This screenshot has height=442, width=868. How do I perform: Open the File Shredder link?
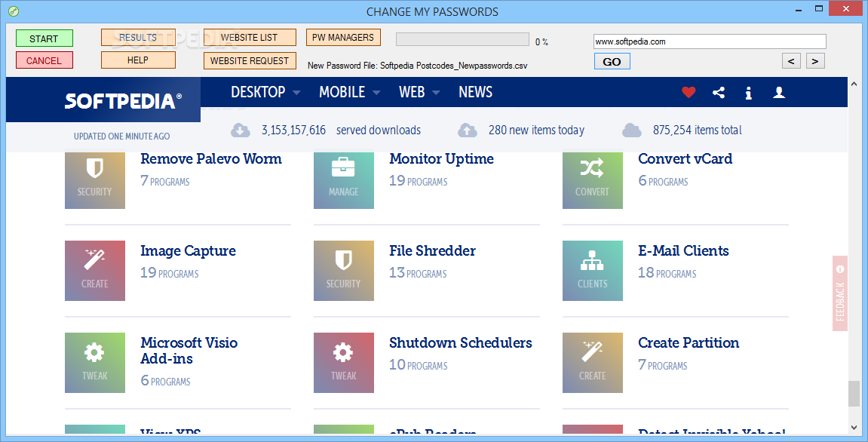432,251
